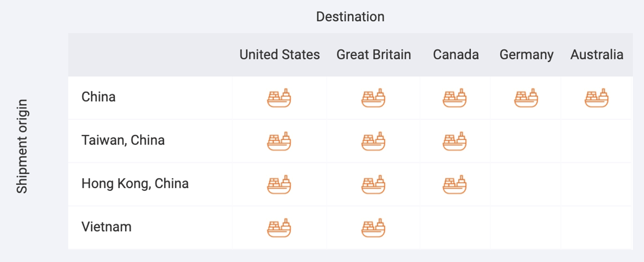This screenshot has width=644, height=262.
Task: Click the United States column header
Action: click(279, 55)
